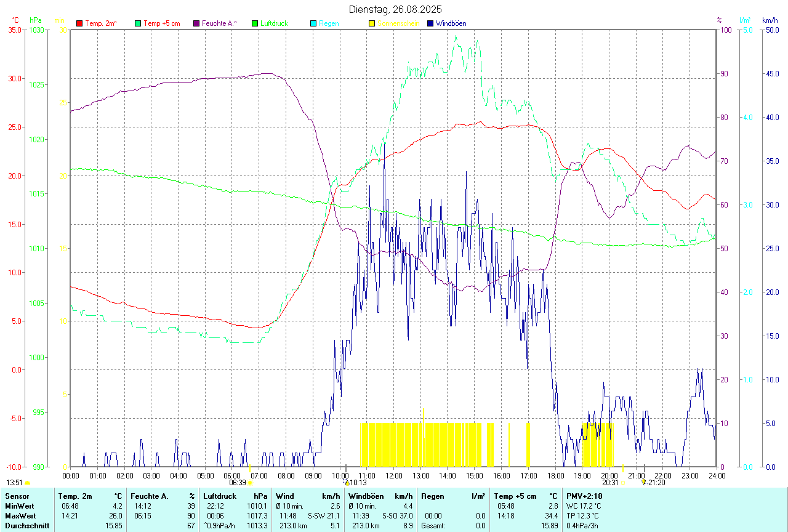Click the MaxWert row label
This screenshot has width=788, height=532.
click(x=19, y=515)
